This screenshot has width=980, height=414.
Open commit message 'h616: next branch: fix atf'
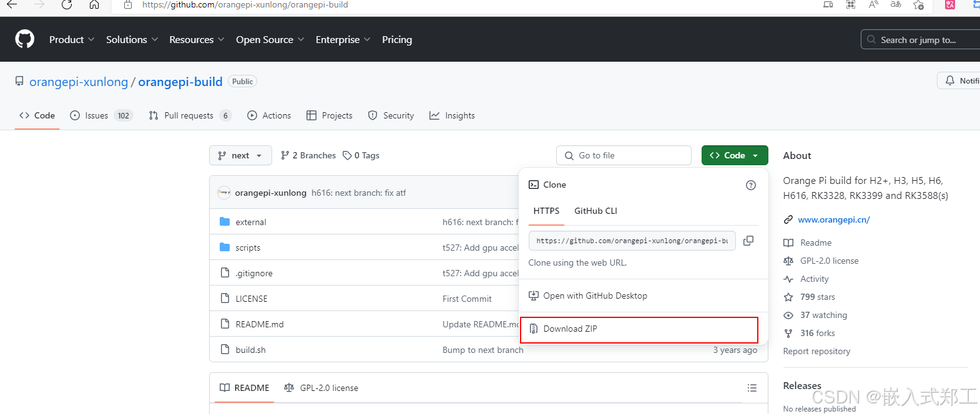(x=358, y=193)
